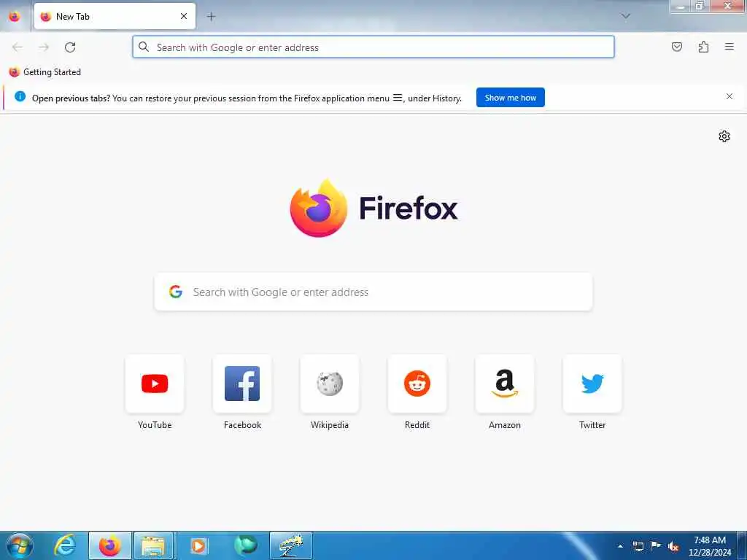Open the Firefox View pinned icon
The height and width of the screenshot is (560, 747).
(15, 16)
